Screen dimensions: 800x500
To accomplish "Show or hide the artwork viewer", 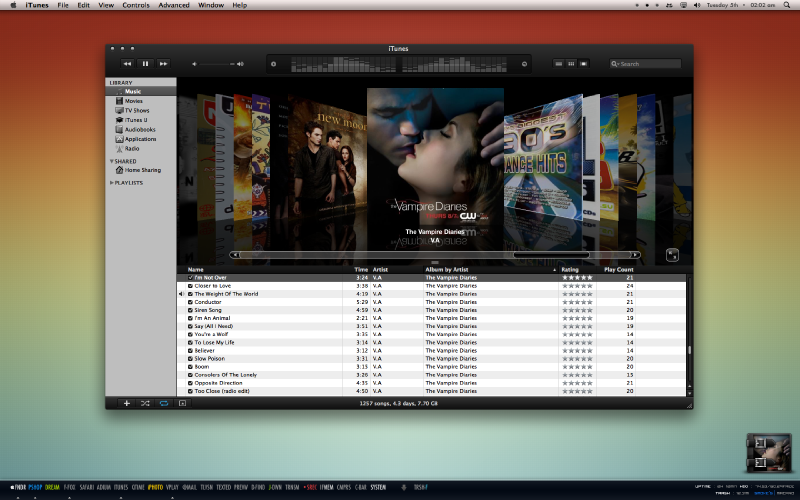I will point(182,403).
